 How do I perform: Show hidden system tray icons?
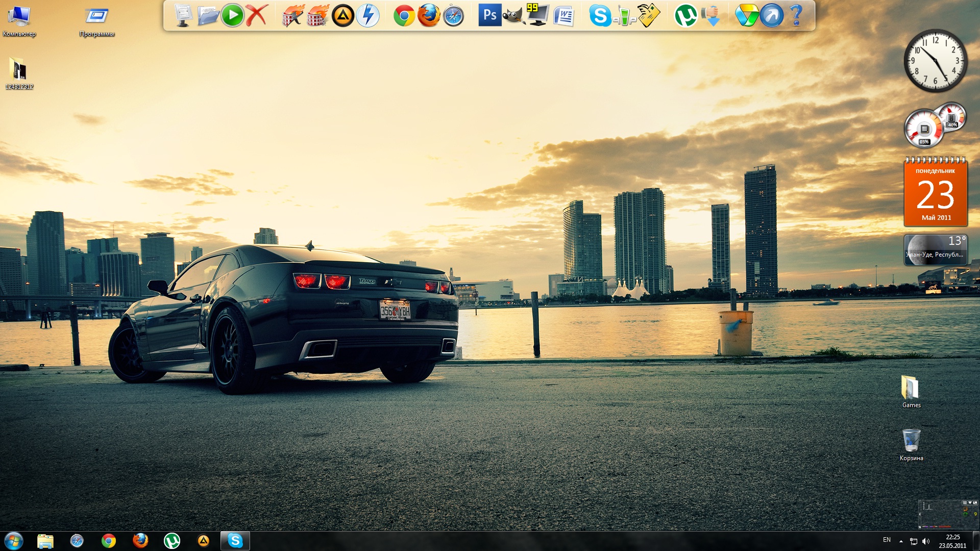[901, 541]
